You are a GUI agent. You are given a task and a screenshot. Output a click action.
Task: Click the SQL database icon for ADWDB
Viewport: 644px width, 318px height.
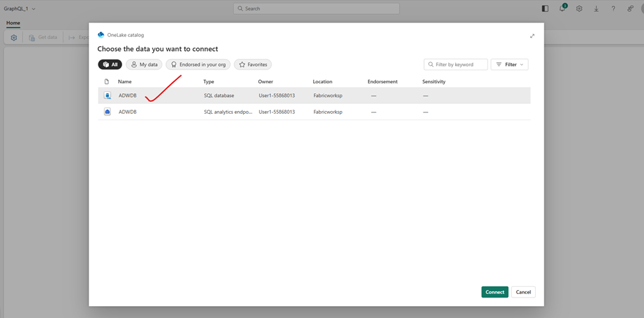point(107,96)
